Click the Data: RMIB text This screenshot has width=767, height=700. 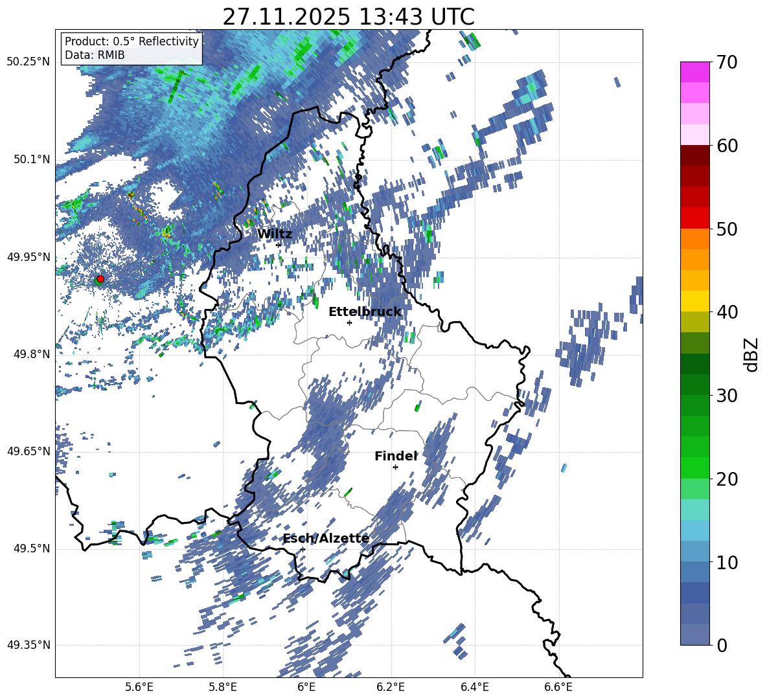pyautogui.click(x=95, y=55)
